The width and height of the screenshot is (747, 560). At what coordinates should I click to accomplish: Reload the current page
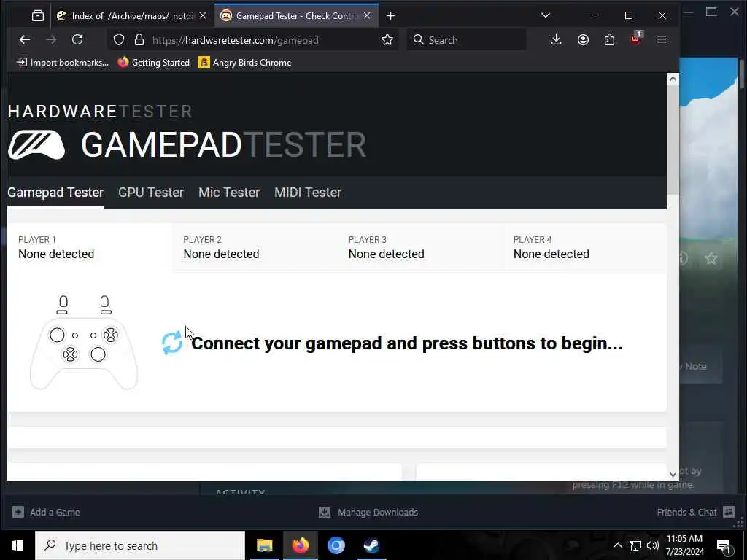coord(77,40)
